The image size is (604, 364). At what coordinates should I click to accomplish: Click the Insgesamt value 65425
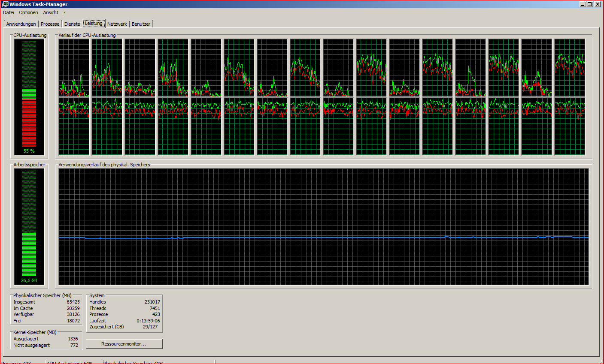(x=73, y=302)
